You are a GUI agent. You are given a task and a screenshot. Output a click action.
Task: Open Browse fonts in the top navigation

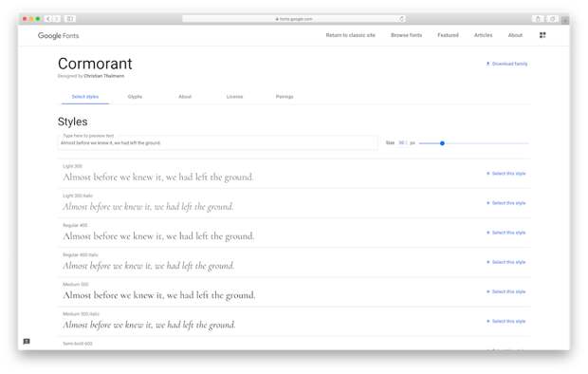click(406, 35)
